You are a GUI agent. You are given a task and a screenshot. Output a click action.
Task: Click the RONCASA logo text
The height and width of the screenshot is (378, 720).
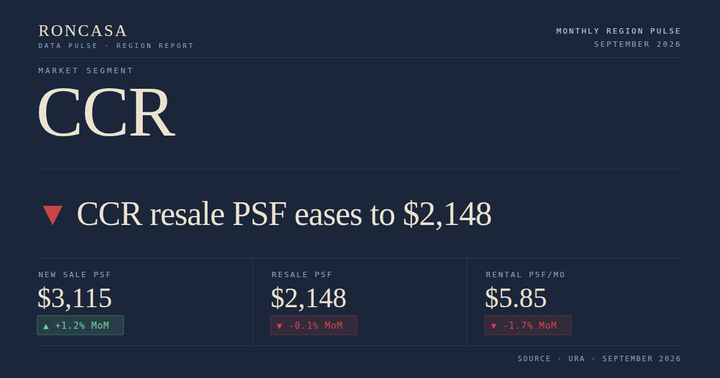(83, 31)
